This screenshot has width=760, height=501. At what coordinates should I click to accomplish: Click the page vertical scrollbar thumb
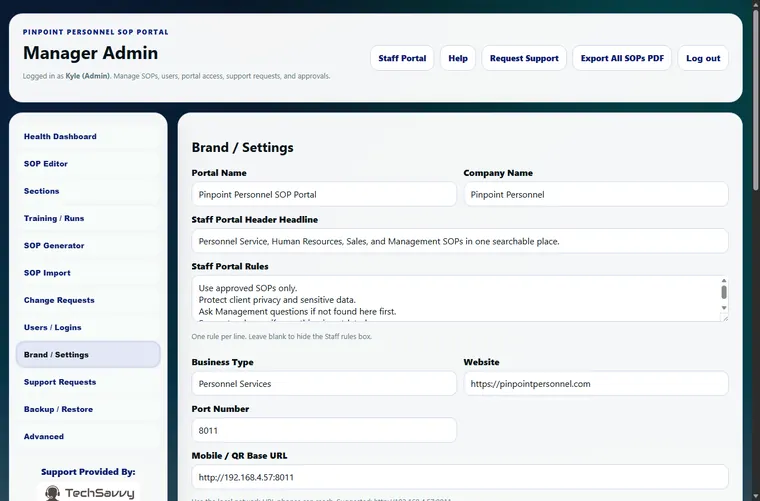pos(755,99)
